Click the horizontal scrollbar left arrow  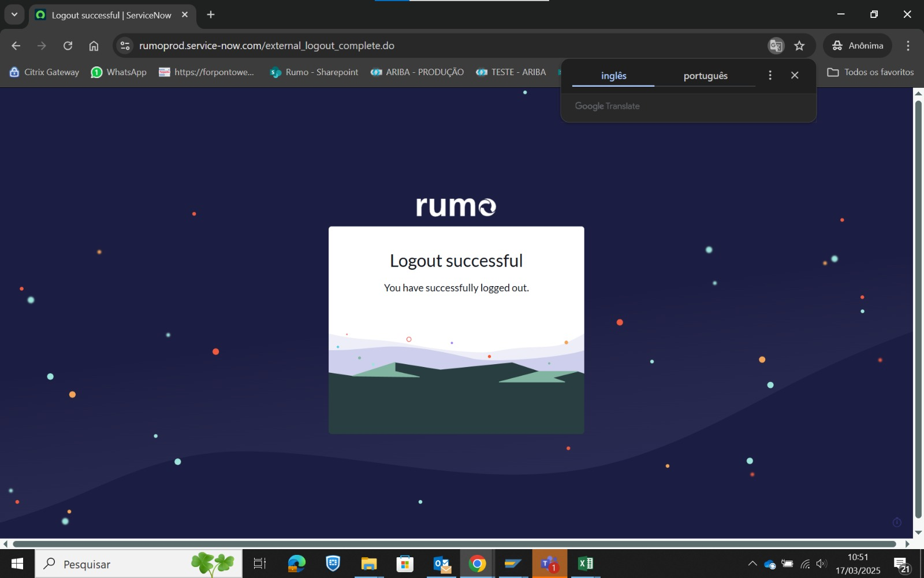point(5,544)
